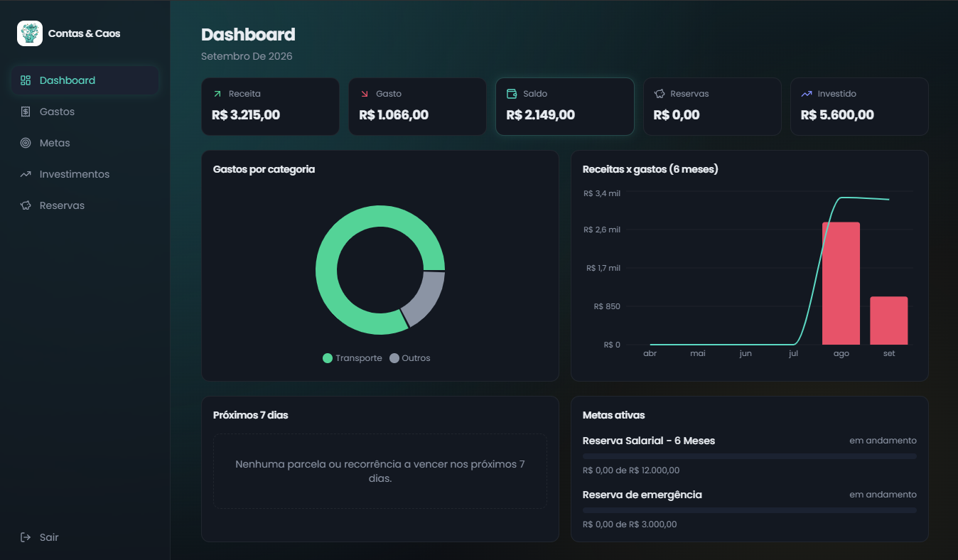This screenshot has width=958, height=560.
Task: Select the R$ 5.600,00 Investido value
Action: pos(837,115)
